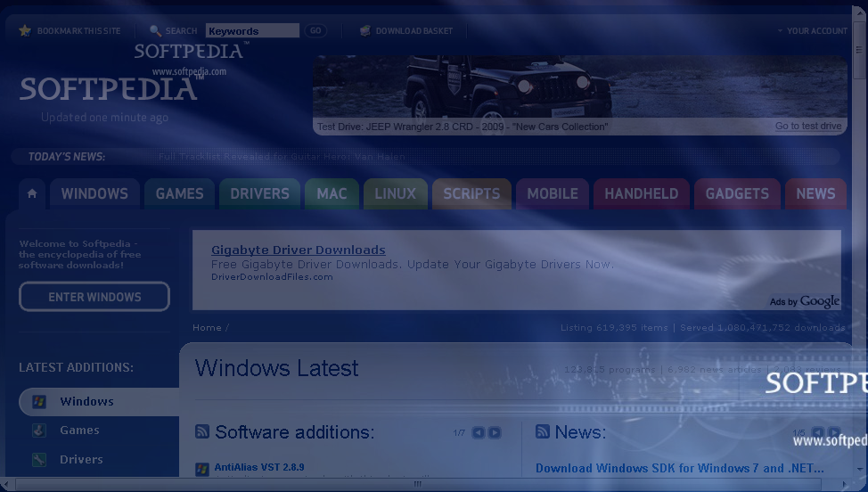Open the Gadgets category tab
Screen dimensions: 868x492
[737, 193]
